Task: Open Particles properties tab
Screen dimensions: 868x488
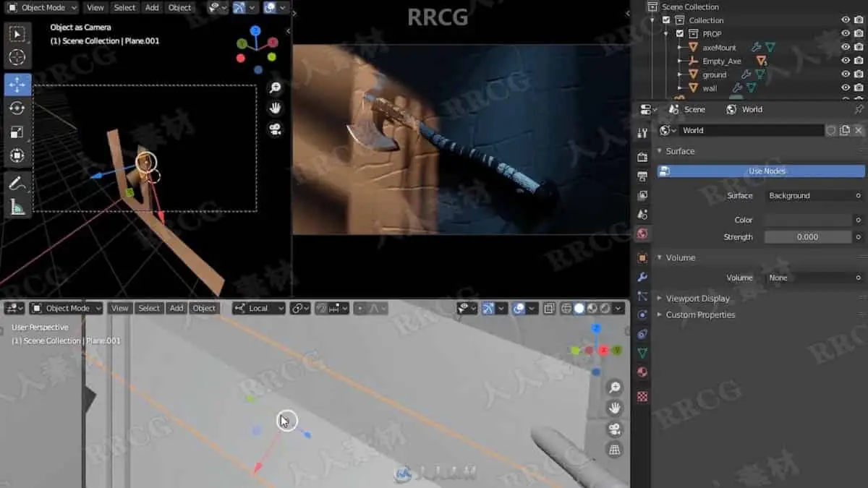Action: click(x=642, y=296)
